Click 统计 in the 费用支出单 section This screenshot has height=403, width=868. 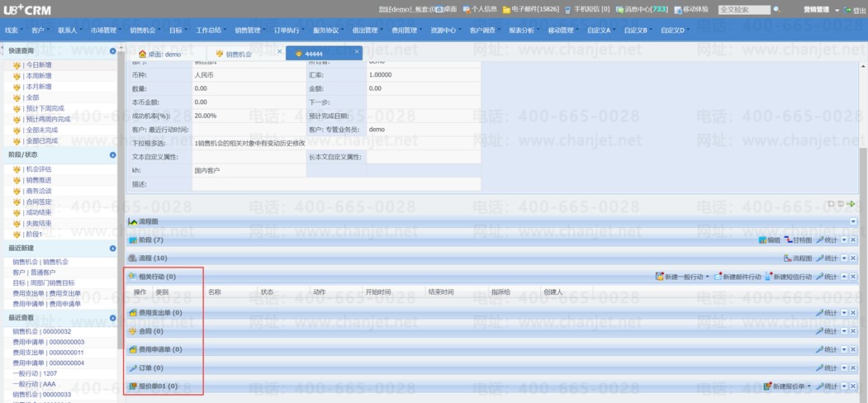tap(827, 313)
